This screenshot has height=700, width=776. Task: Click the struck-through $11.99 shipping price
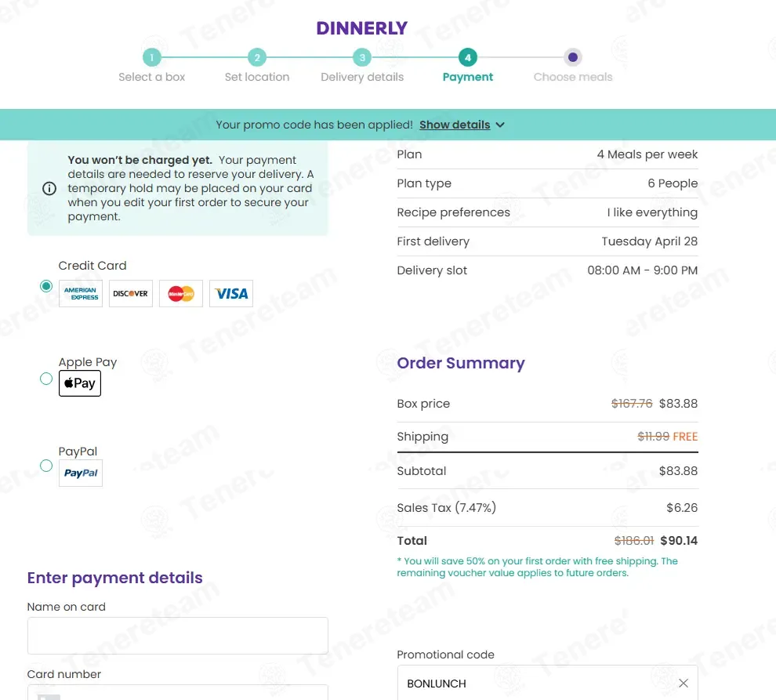pos(653,437)
